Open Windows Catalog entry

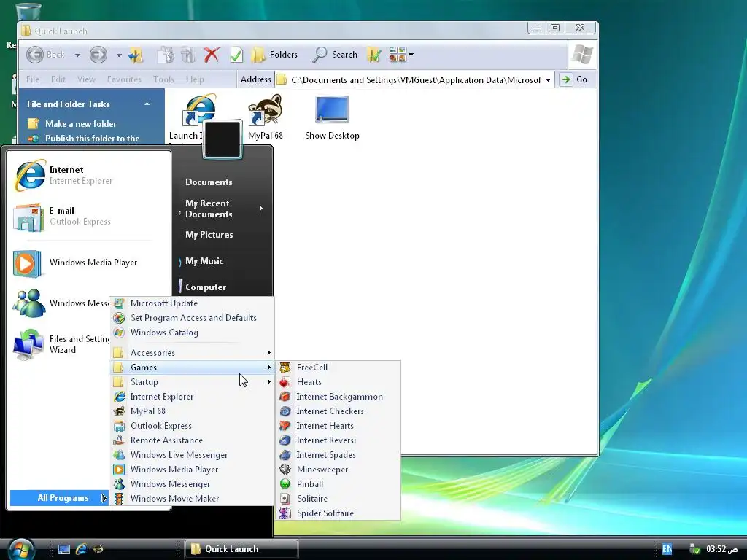click(x=192, y=332)
